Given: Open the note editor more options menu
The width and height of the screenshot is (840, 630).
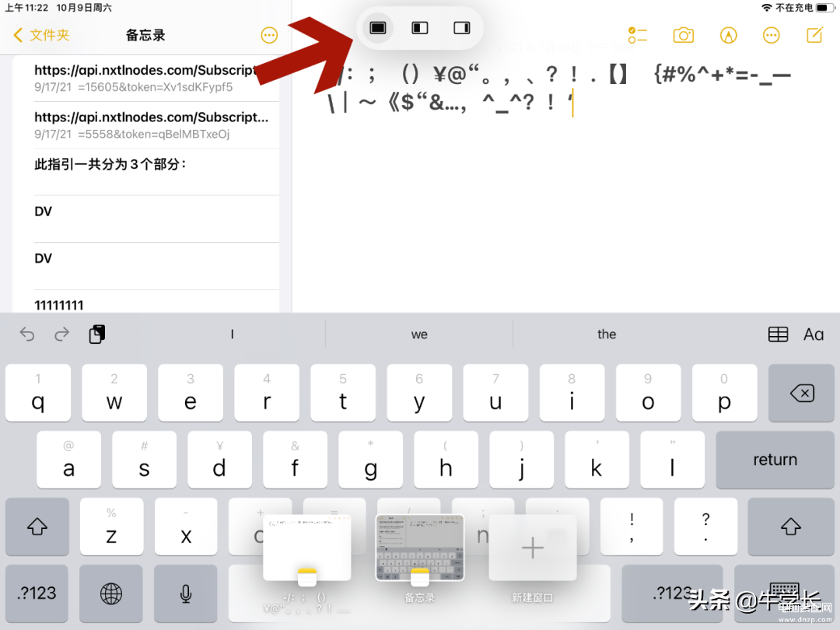Looking at the screenshot, I should pyautogui.click(x=771, y=35).
